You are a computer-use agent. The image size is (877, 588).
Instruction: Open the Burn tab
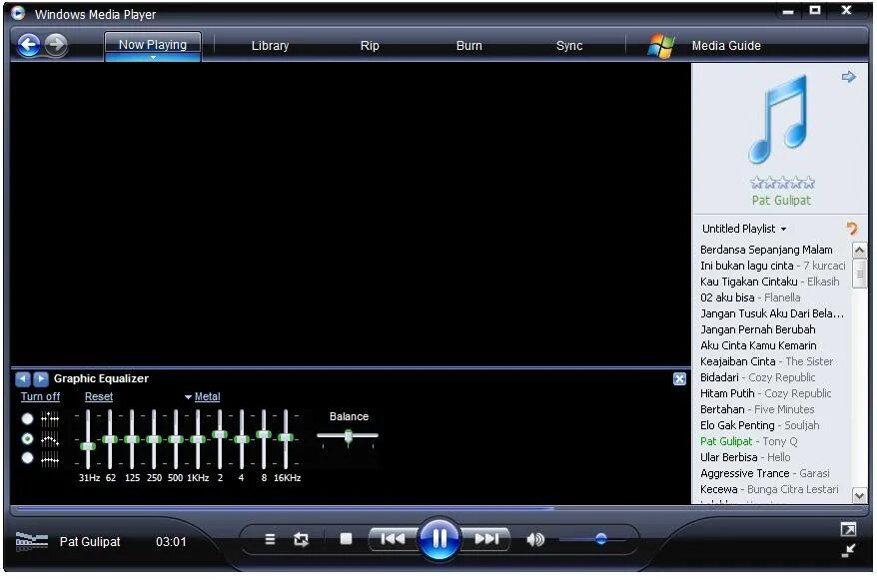(x=469, y=46)
